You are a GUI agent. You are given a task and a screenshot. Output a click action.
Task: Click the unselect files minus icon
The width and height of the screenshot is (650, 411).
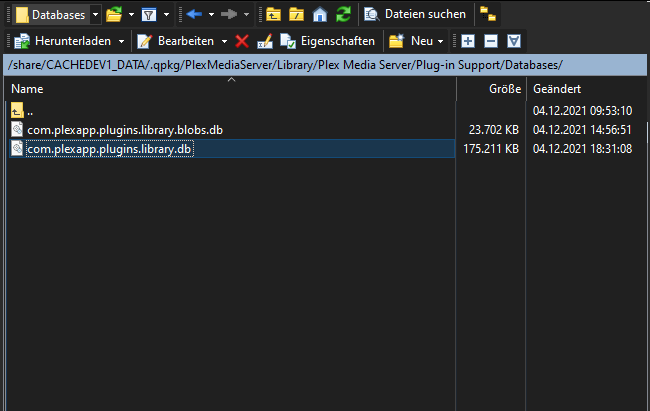pyautogui.click(x=491, y=41)
